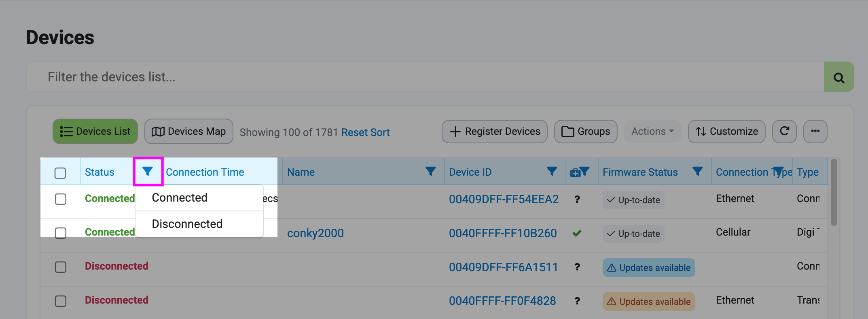The height and width of the screenshot is (319, 868).
Task: Click the refresh devices icon button
Action: [784, 132]
